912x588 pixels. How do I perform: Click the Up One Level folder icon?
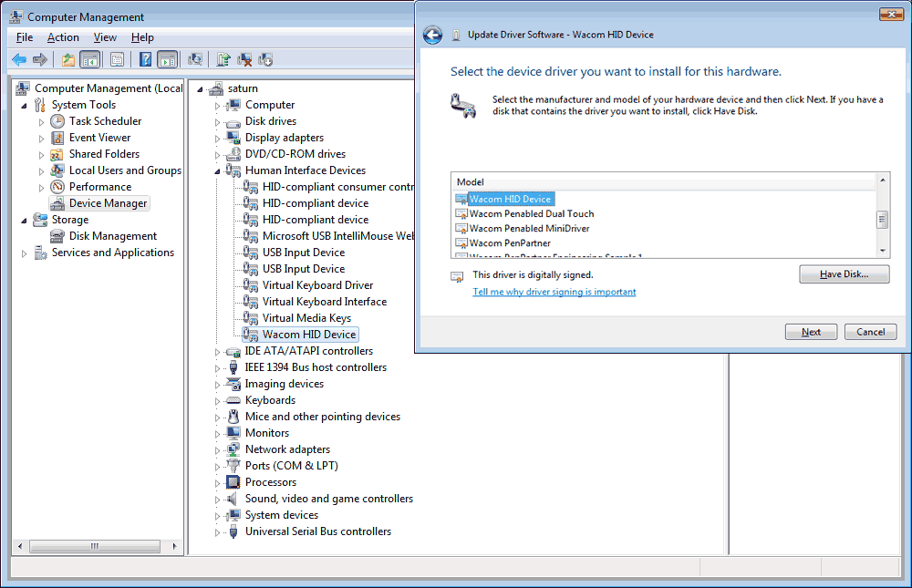(x=68, y=59)
